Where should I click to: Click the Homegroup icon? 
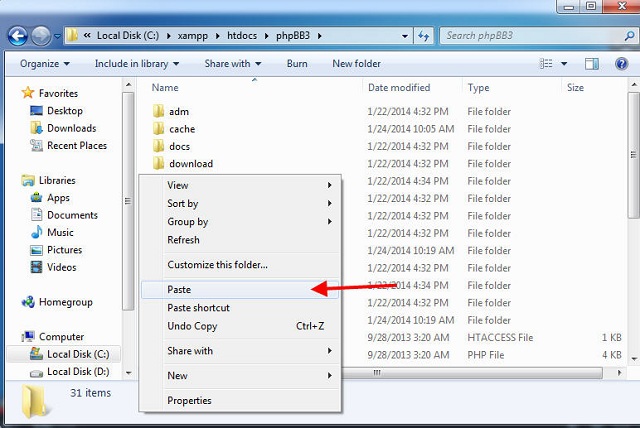coord(28,302)
